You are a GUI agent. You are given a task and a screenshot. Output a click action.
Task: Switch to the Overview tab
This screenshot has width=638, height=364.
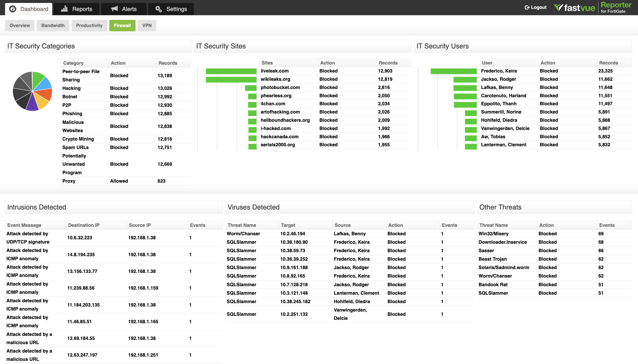pyautogui.click(x=19, y=25)
